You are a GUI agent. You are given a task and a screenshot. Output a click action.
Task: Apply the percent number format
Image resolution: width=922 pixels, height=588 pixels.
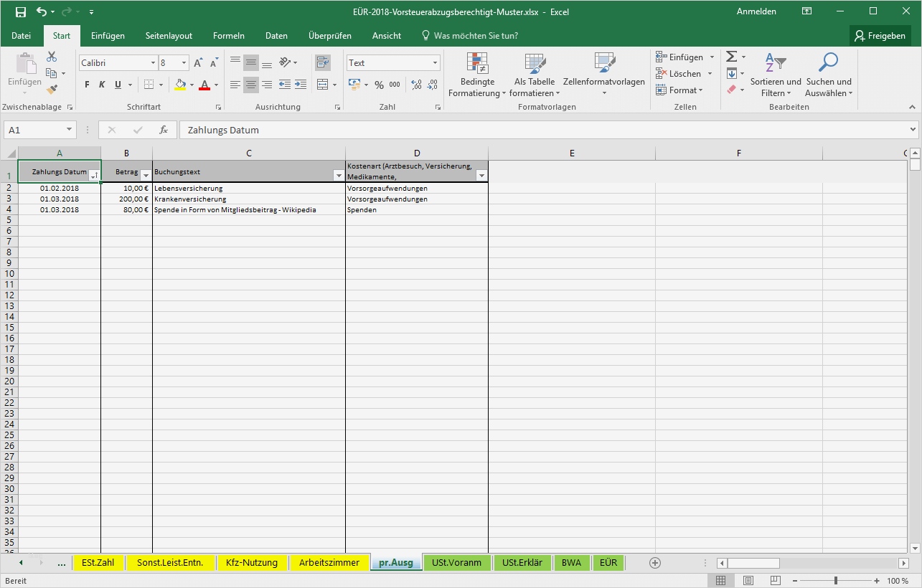378,84
